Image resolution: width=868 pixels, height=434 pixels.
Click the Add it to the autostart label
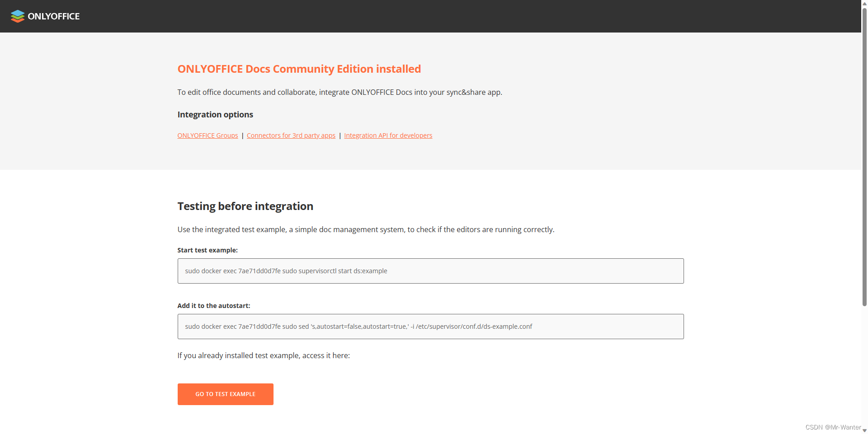pyautogui.click(x=213, y=306)
